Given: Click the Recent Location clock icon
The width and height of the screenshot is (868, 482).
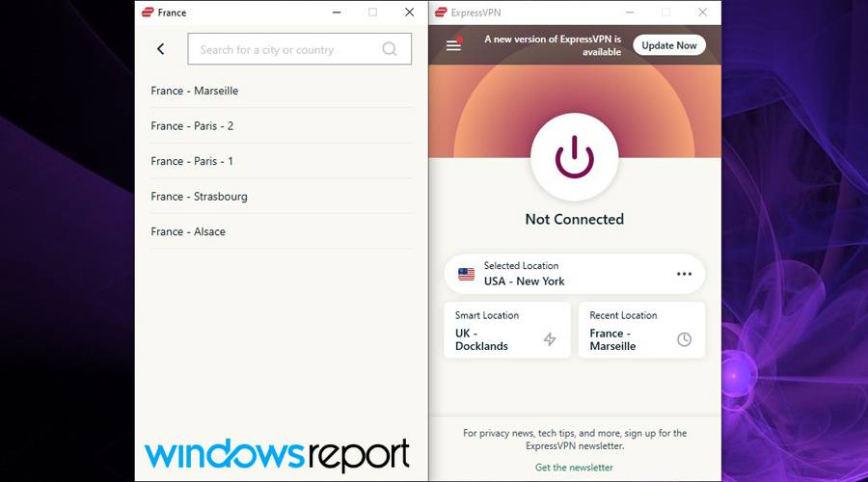Looking at the screenshot, I should (684, 339).
